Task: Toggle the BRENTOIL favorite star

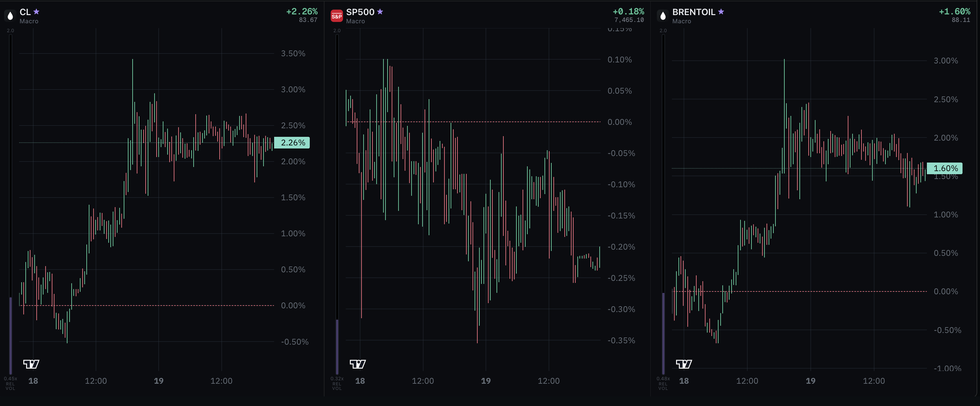Action: tap(721, 12)
